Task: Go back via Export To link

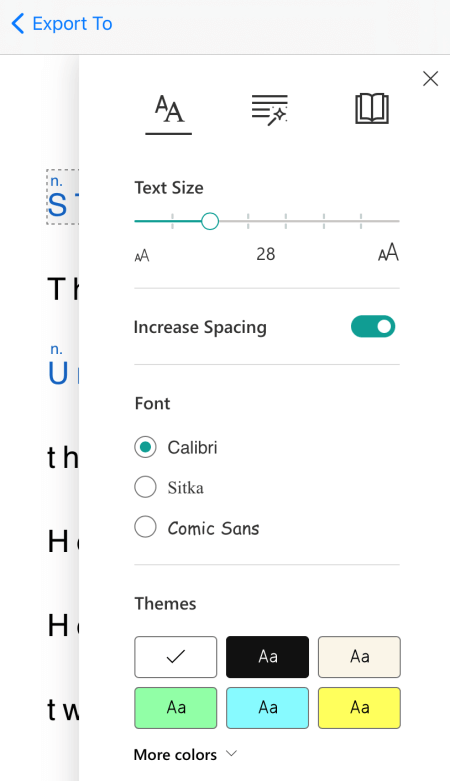Action: pos(72,23)
